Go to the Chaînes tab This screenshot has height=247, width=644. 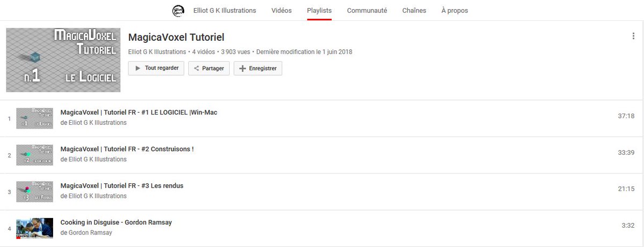(x=414, y=10)
